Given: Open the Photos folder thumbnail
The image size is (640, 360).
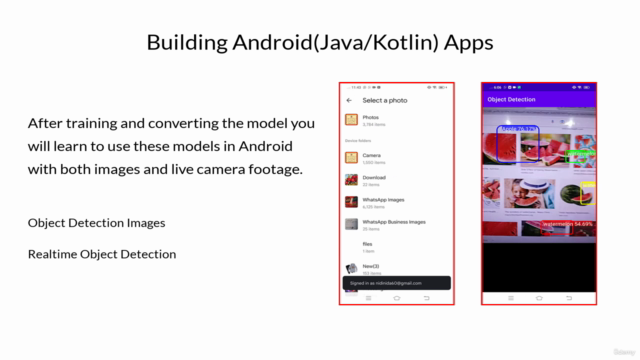Looking at the screenshot, I should (x=351, y=120).
